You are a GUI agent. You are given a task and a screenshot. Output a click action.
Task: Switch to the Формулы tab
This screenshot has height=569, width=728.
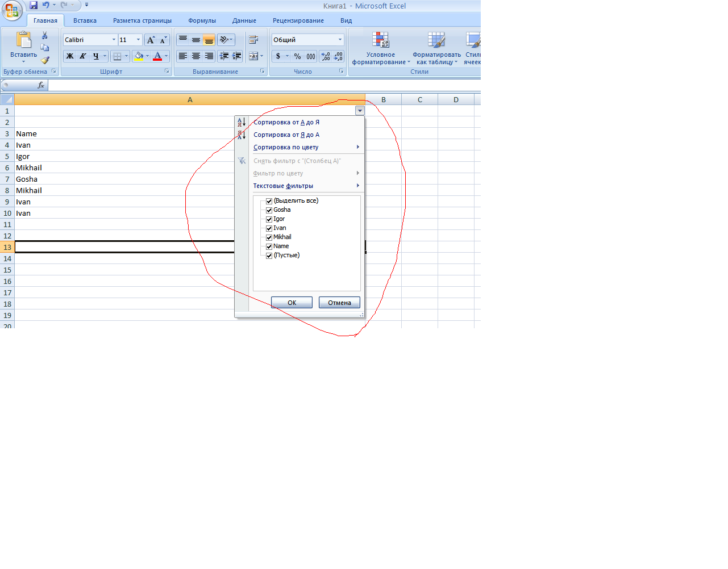pos(202,20)
